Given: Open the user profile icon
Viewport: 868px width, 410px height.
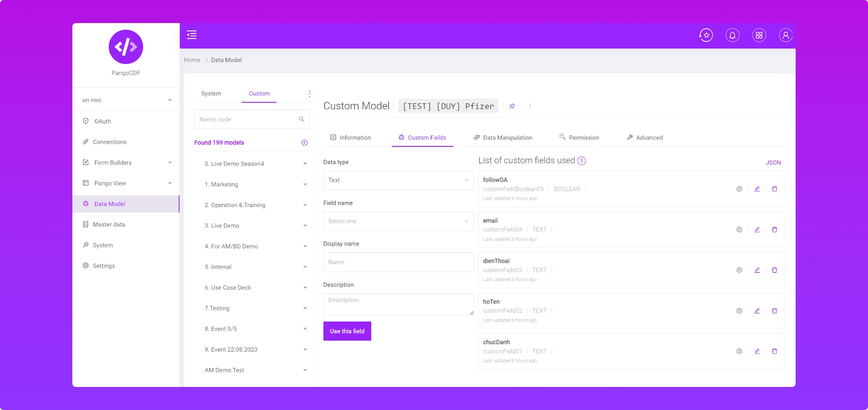Looking at the screenshot, I should coord(785,35).
